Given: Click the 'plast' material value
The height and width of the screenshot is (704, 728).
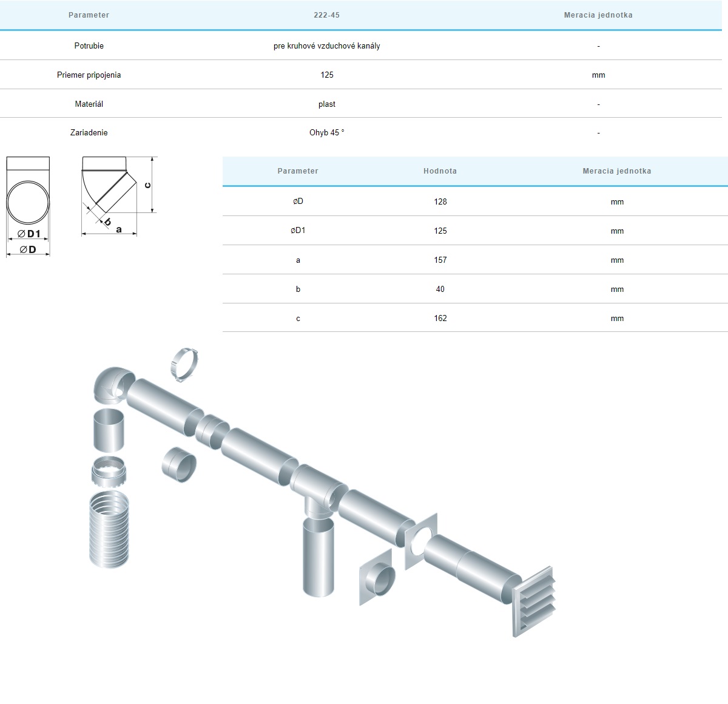Looking at the screenshot, I should (326, 104).
